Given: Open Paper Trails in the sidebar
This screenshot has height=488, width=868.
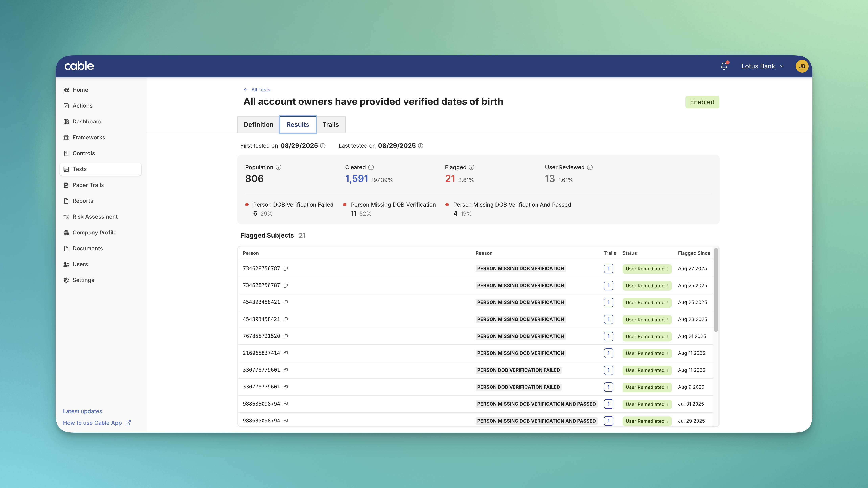Looking at the screenshot, I should point(88,185).
